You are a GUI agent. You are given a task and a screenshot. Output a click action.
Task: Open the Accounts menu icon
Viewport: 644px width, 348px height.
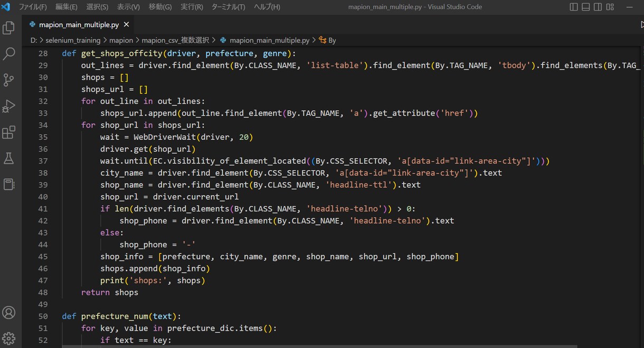coord(9,312)
